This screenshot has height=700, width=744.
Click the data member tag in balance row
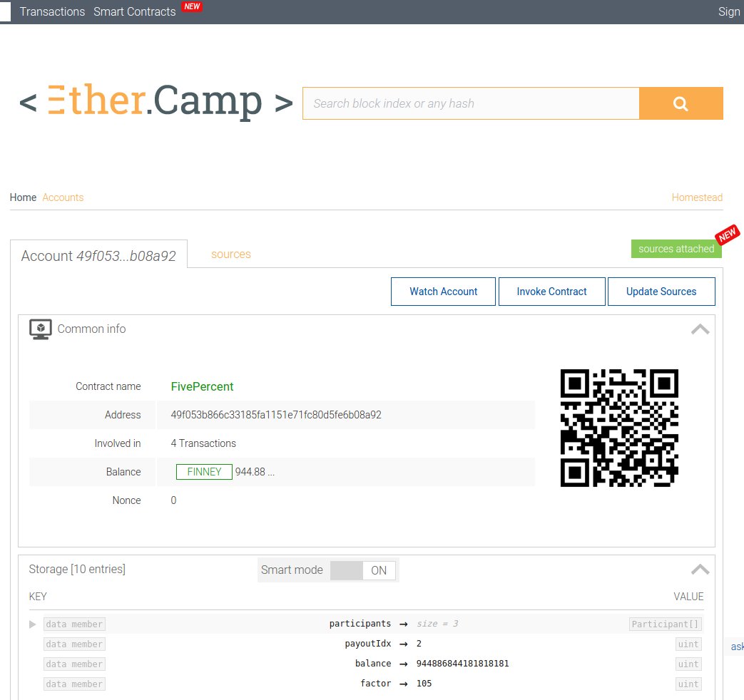click(x=74, y=664)
